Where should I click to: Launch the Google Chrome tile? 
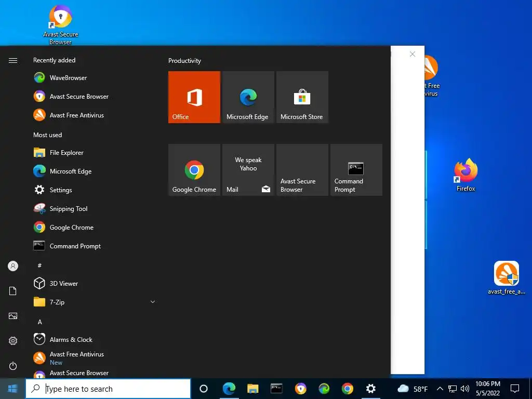(x=194, y=170)
